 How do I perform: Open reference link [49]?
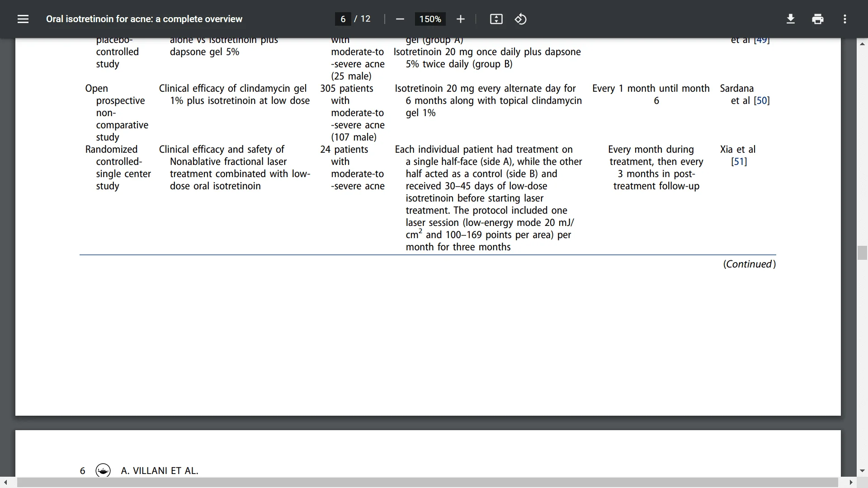[x=762, y=41]
